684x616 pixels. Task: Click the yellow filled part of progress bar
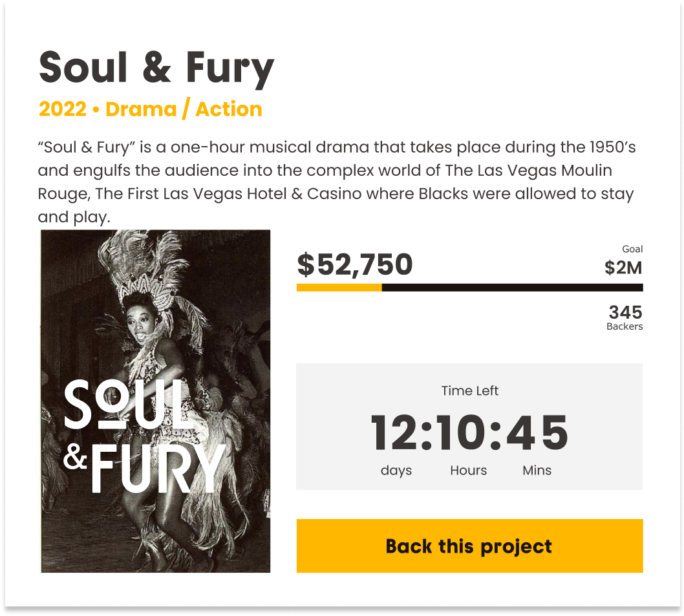click(x=339, y=288)
